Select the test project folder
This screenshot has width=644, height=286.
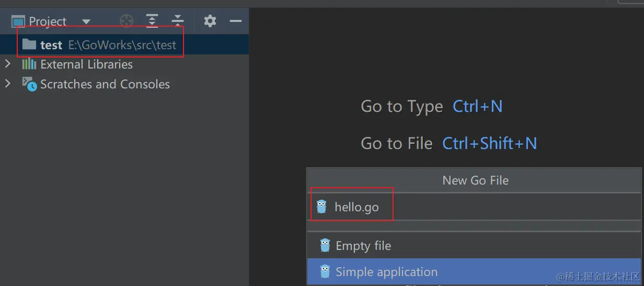51,45
